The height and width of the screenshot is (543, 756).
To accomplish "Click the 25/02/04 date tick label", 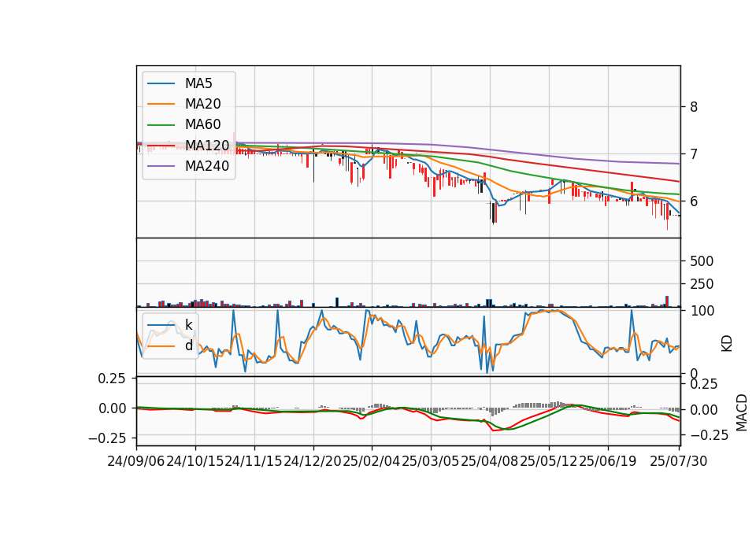I will 372,461.
